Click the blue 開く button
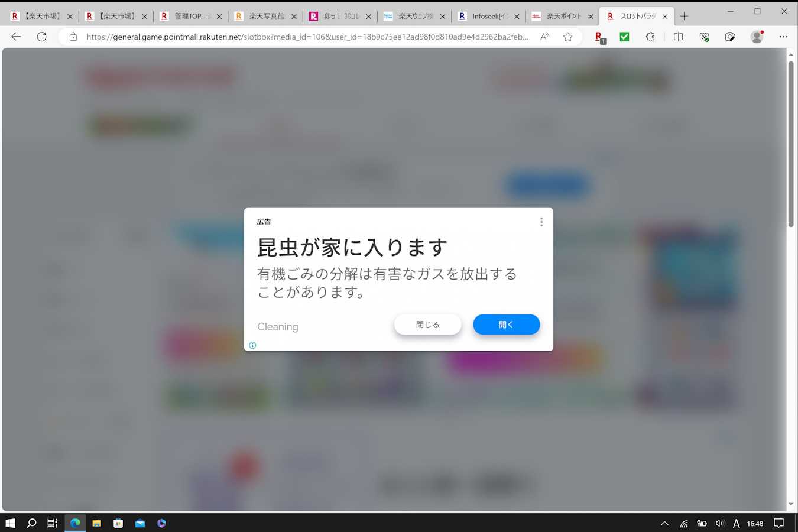 [506, 325]
